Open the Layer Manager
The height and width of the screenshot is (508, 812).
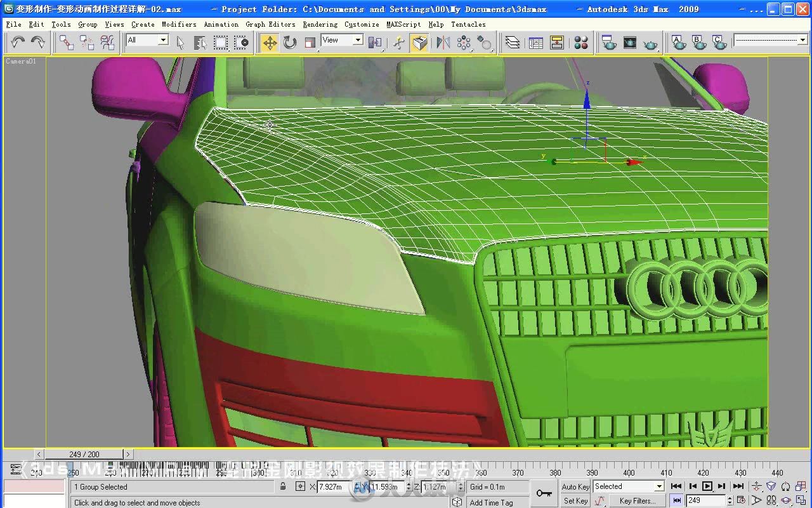513,43
